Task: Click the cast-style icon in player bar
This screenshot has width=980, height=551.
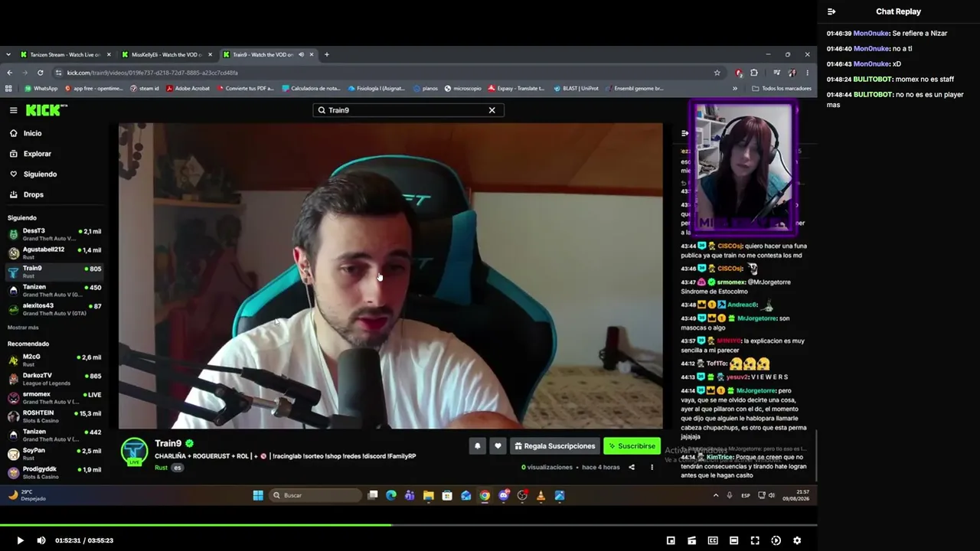Action: pos(691,540)
